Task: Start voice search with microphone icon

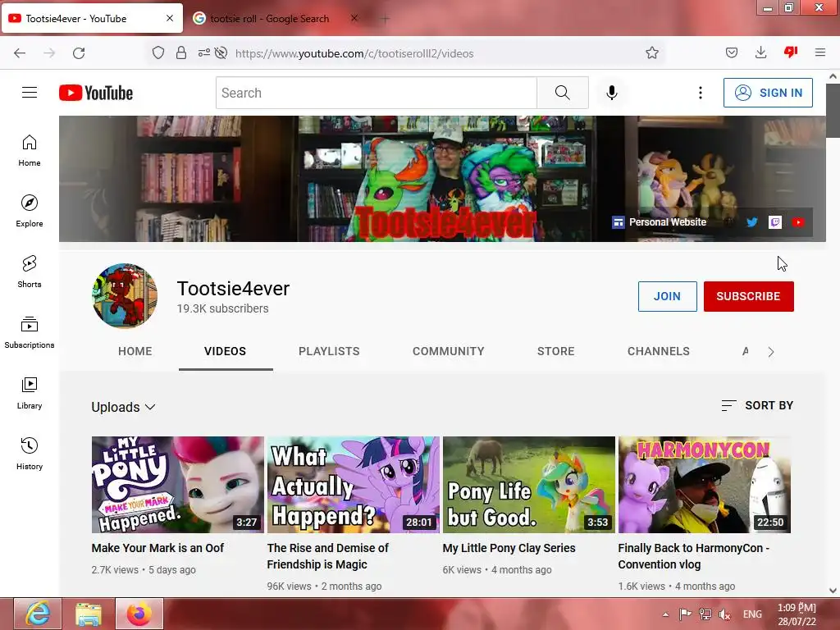Action: [611, 93]
